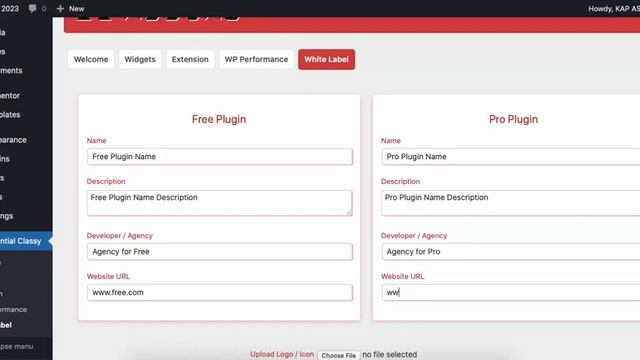This screenshot has height=360, width=640.
Task: Click the Agency for Pro input field
Action: coord(511,252)
